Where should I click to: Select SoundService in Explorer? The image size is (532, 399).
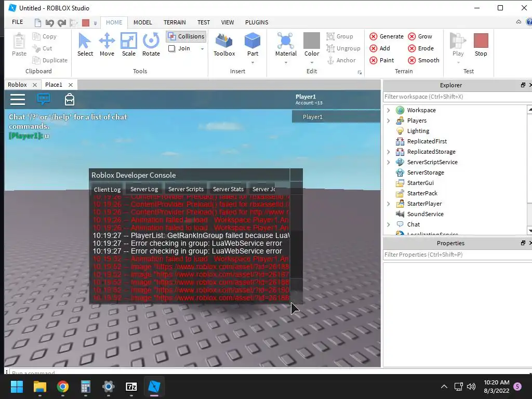pyautogui.click(x=425, y=214)
